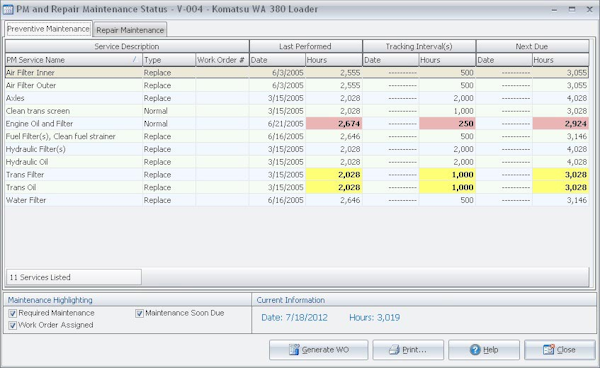Click the Help button
This screenshot has height=368, width=600.
(484, 350)
